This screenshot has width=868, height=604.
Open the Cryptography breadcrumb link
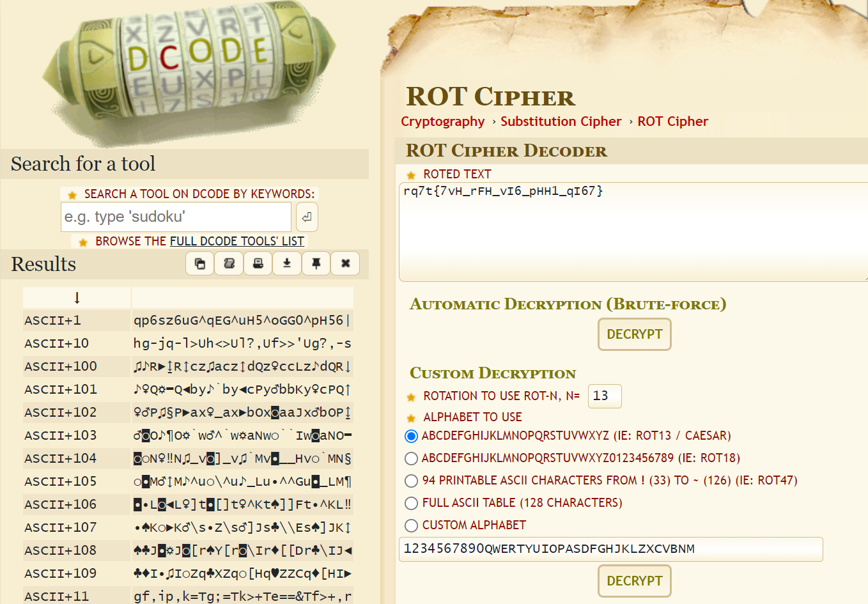443,121
